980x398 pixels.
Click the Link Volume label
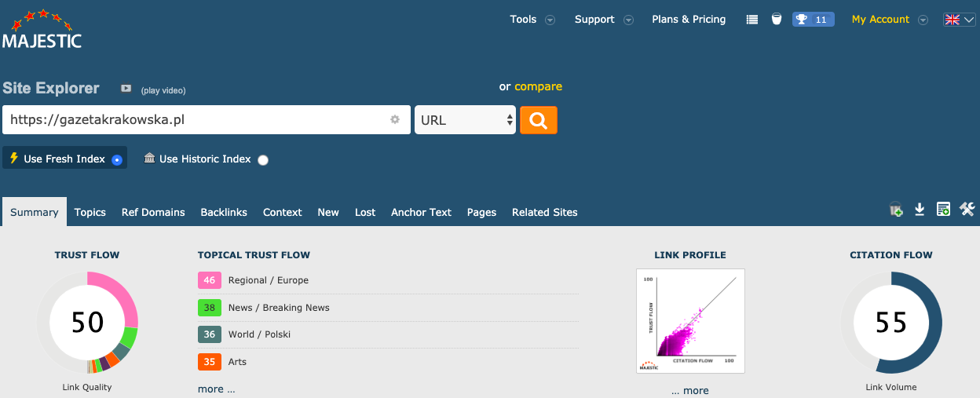(x=891, y=387)
